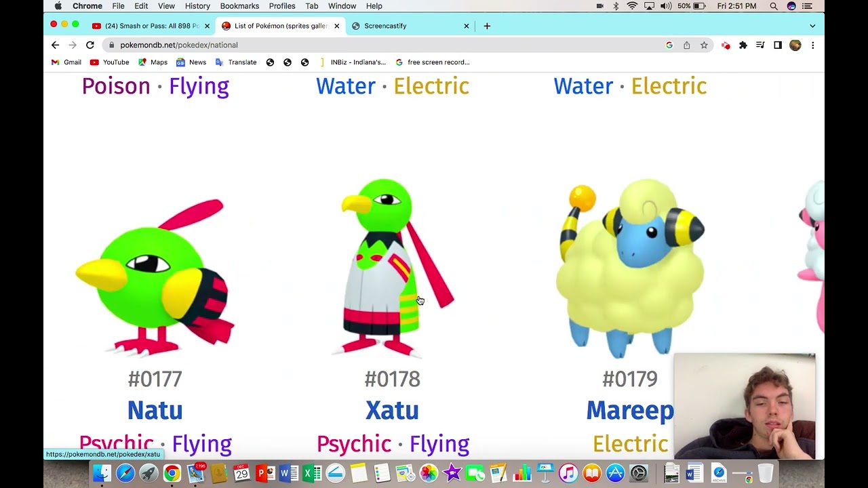Open the Chrome three-dot menu
Screen dimensions: 868x488
click(812, 45)
